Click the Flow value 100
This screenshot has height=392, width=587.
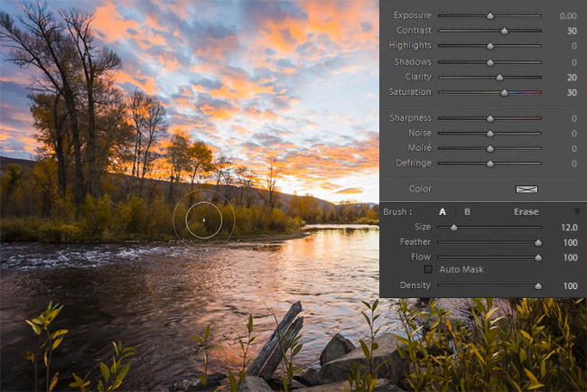pos(570,257)
